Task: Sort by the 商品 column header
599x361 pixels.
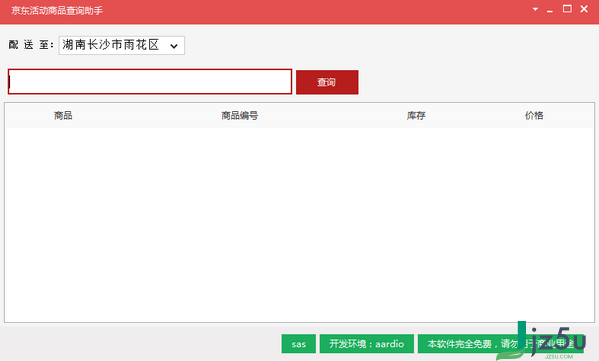Action: [63, 116]
